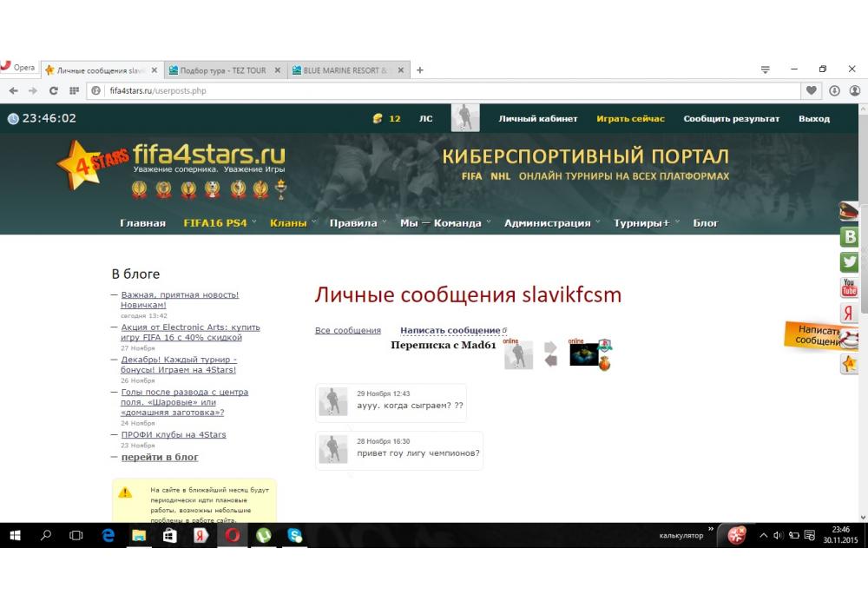
Task: Open Yandex sidebar icon
Action: tap(849, 313)
